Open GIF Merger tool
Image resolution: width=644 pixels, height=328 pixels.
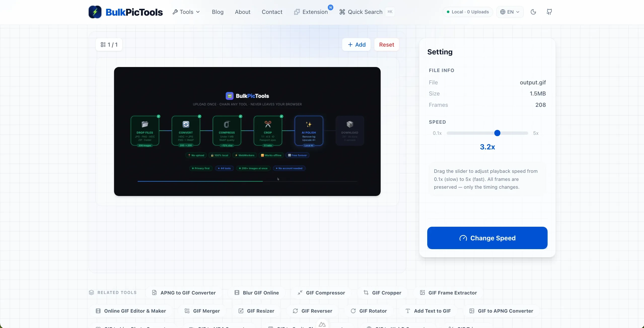202,311
